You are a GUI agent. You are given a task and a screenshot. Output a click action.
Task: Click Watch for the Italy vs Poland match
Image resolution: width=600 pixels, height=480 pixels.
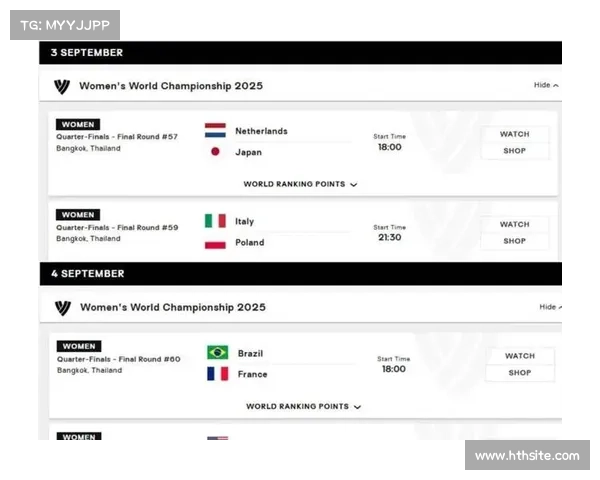(x=514, y=224)
